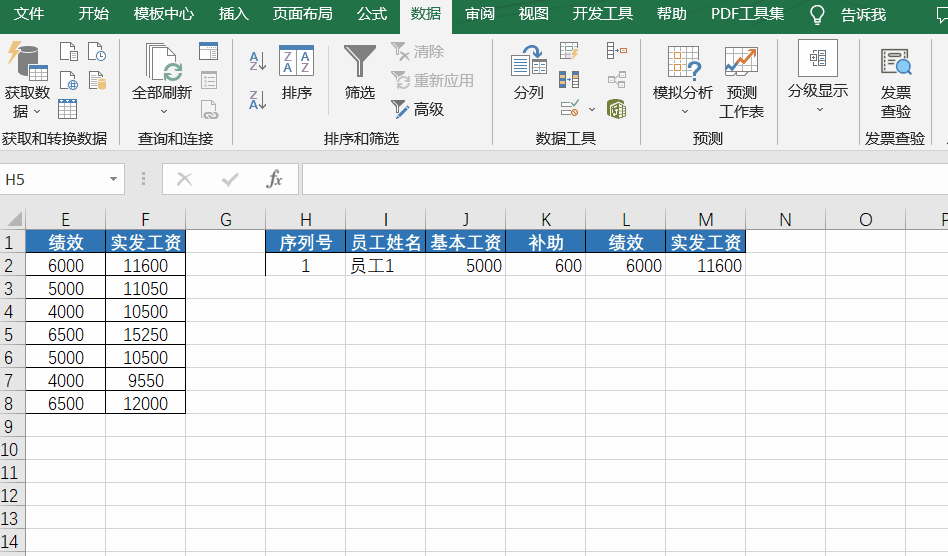Select the 12000 cell in row 8
This screenshot has width=948, height=556.
point(145,403)
